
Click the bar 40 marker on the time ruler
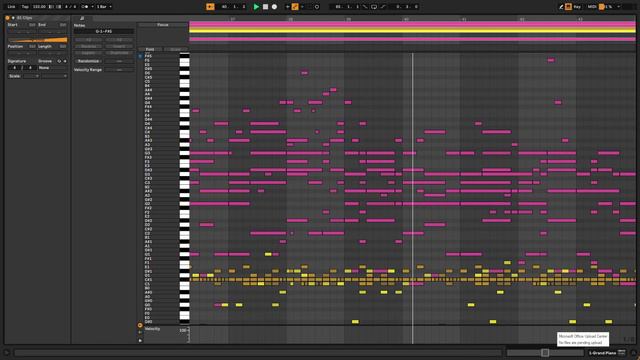pos(406,19)
